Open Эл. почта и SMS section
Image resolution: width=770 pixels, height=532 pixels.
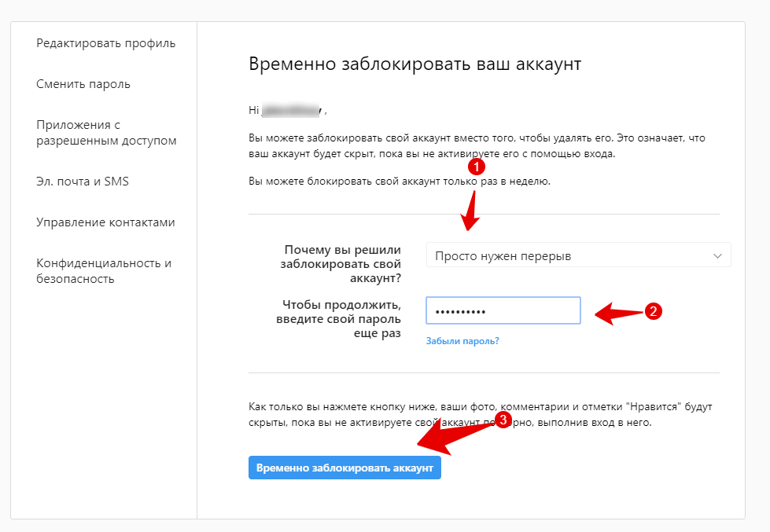[x=83, y=181]
